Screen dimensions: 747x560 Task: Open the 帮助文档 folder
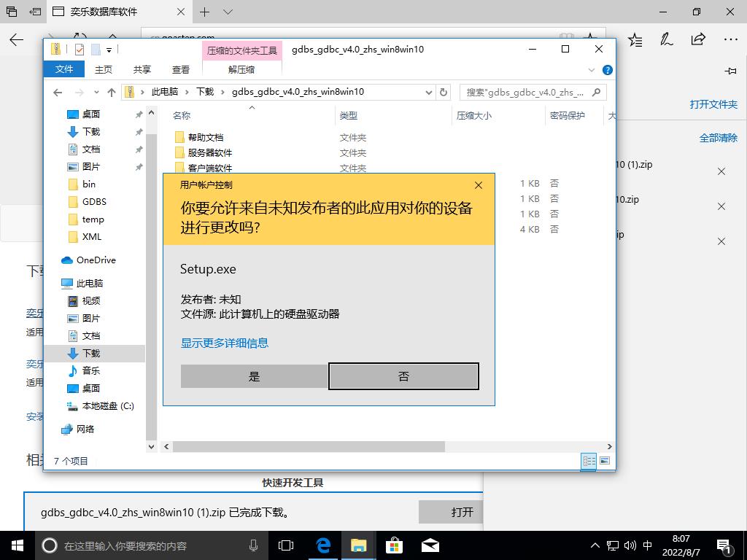pyautogui.click(x=205, y=137)
